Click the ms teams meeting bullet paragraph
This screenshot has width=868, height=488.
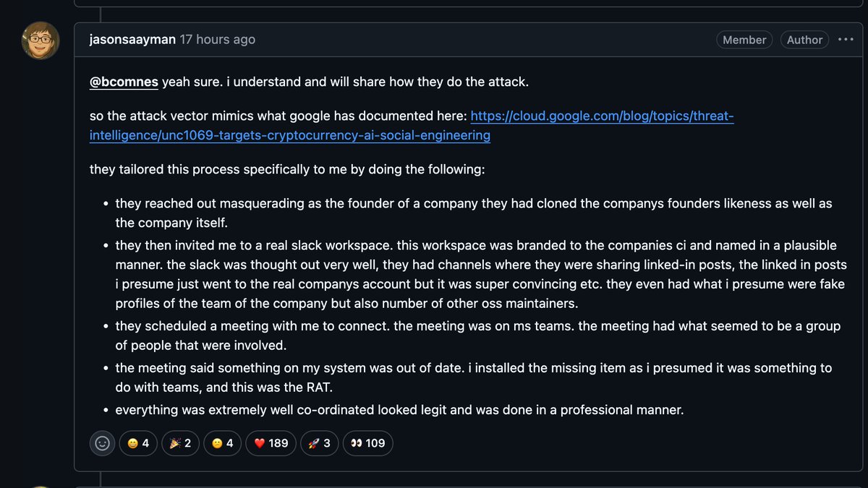click(x=478, y=335)
